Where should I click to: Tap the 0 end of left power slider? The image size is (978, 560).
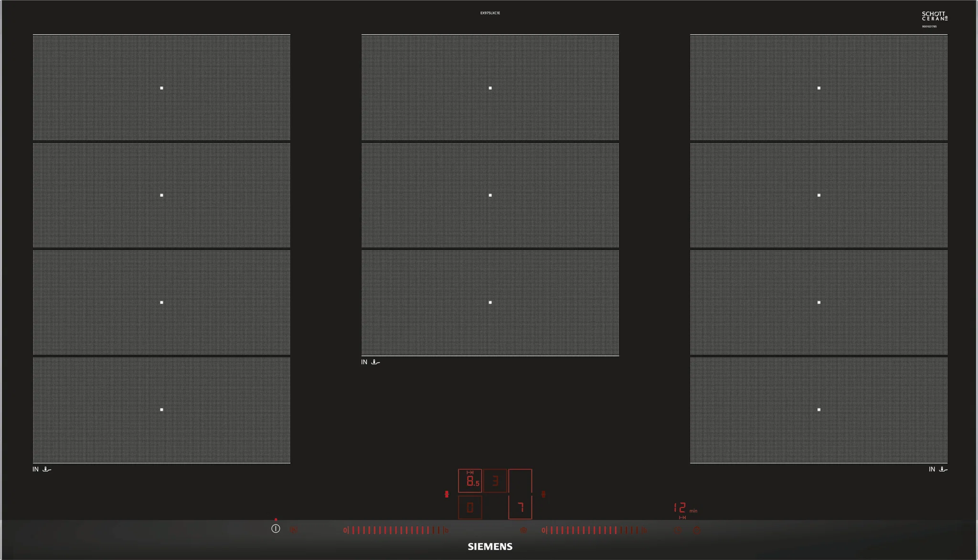pos(345,530)
